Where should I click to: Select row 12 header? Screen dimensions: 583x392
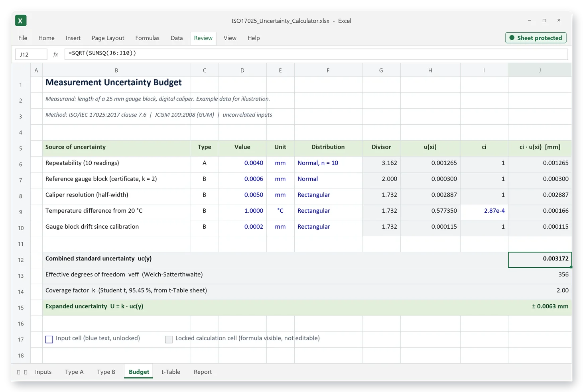[x=21, y=260]
